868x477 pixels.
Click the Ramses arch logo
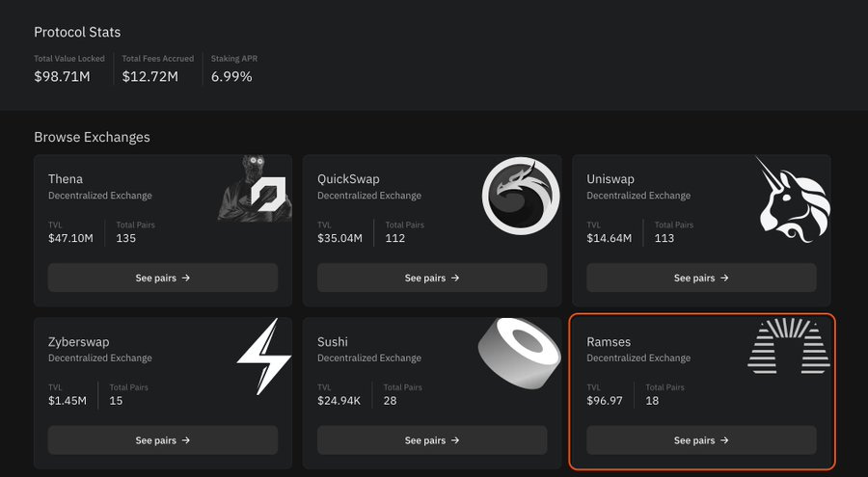(x=789, y=346)
